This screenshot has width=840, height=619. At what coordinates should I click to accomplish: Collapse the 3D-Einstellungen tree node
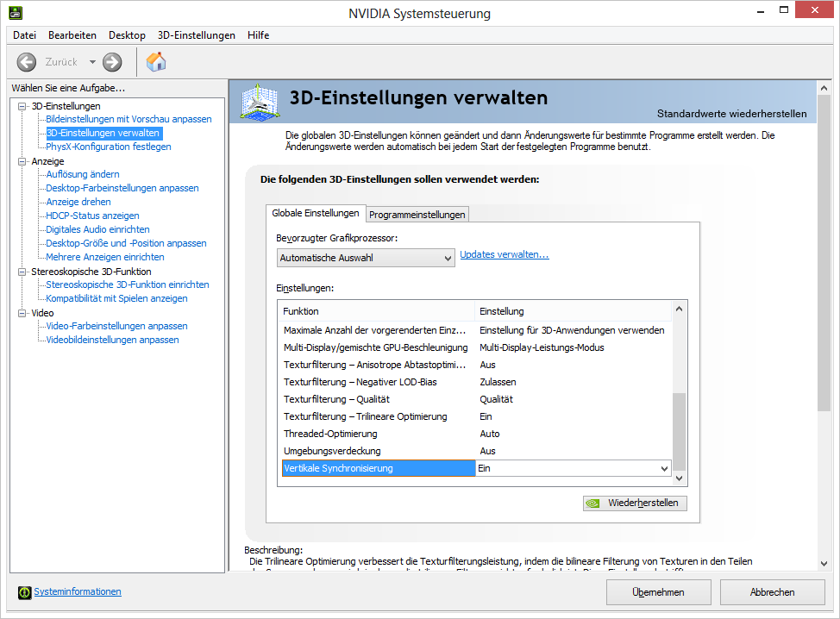22,106
